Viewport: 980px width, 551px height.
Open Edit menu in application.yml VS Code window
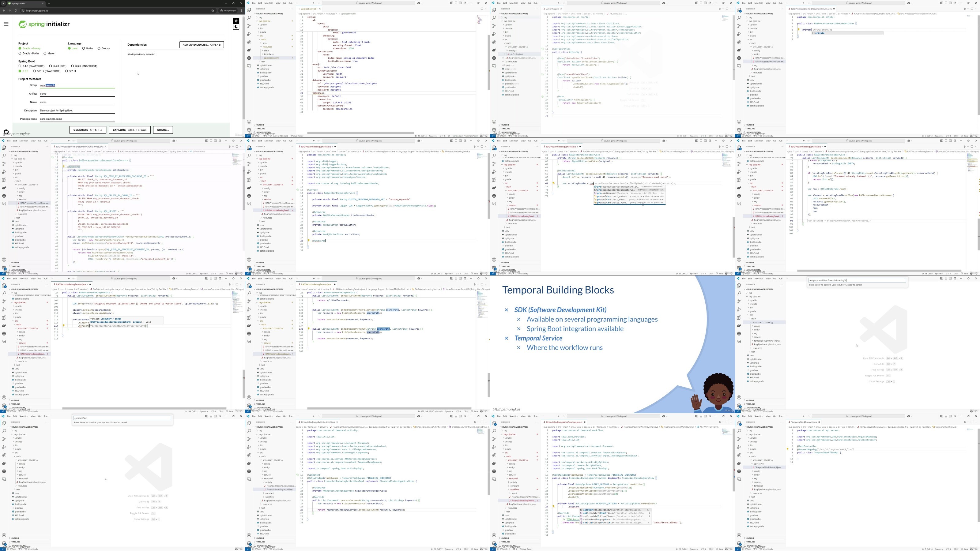click(x=260, y=3)
